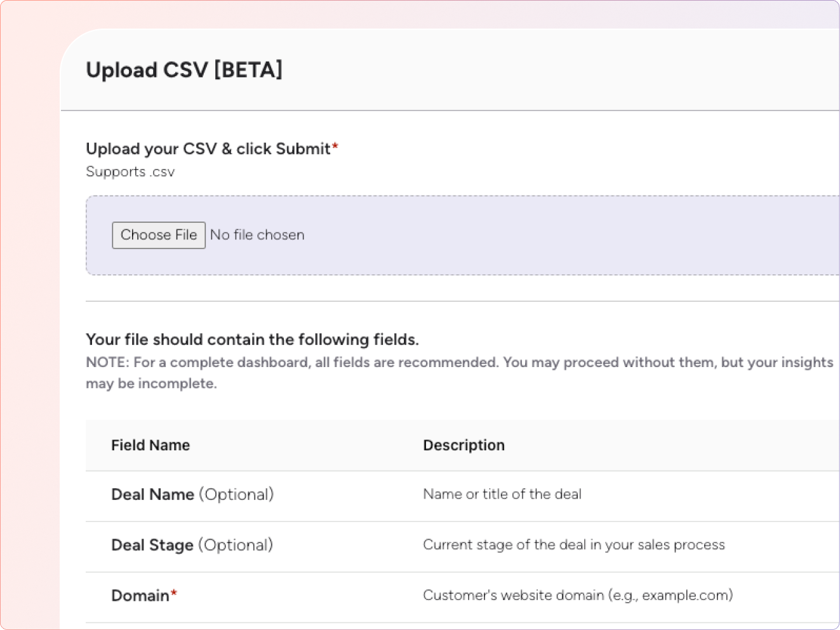Select the Field Name column header
Viewport: 840px width, 630px height.
click(x=150, y=445)
